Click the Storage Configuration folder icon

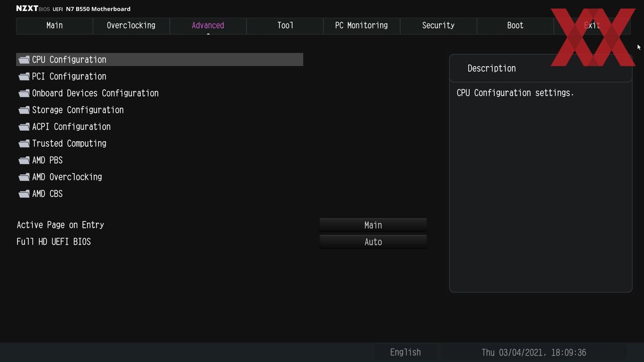pyautogui.click(x=24, y=110)
